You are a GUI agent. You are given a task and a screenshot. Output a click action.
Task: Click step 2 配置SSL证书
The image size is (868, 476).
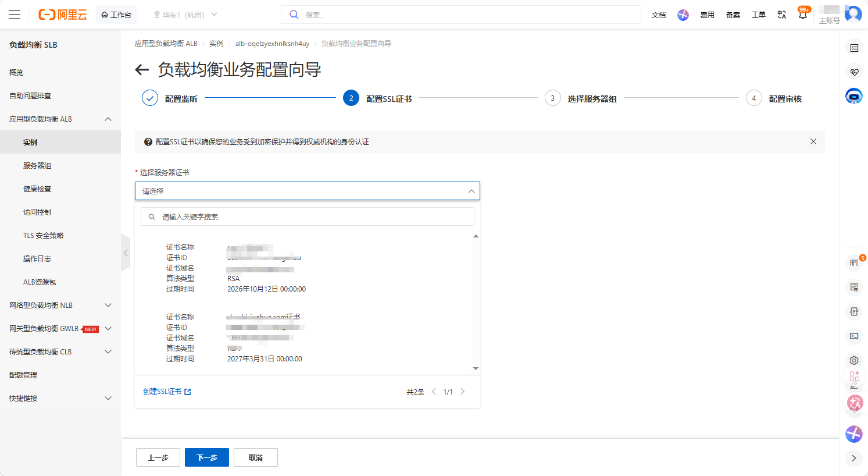point(377,98)
